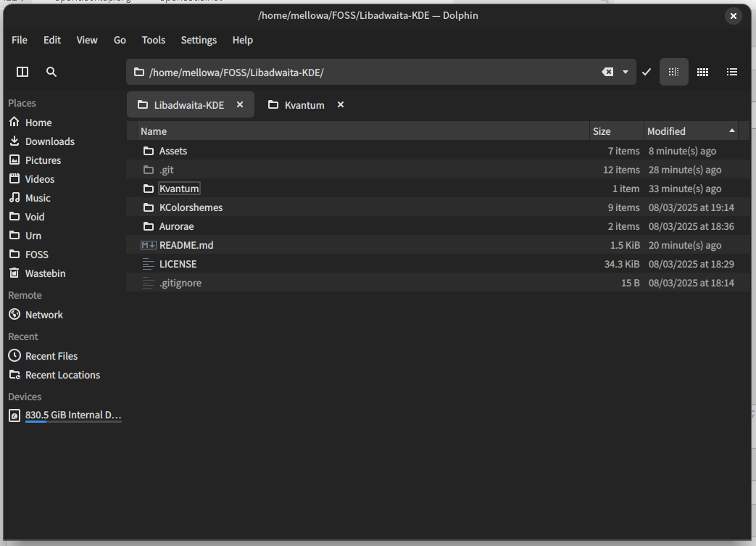Close the Libadwaita-KDE tab

click(240, 104)
